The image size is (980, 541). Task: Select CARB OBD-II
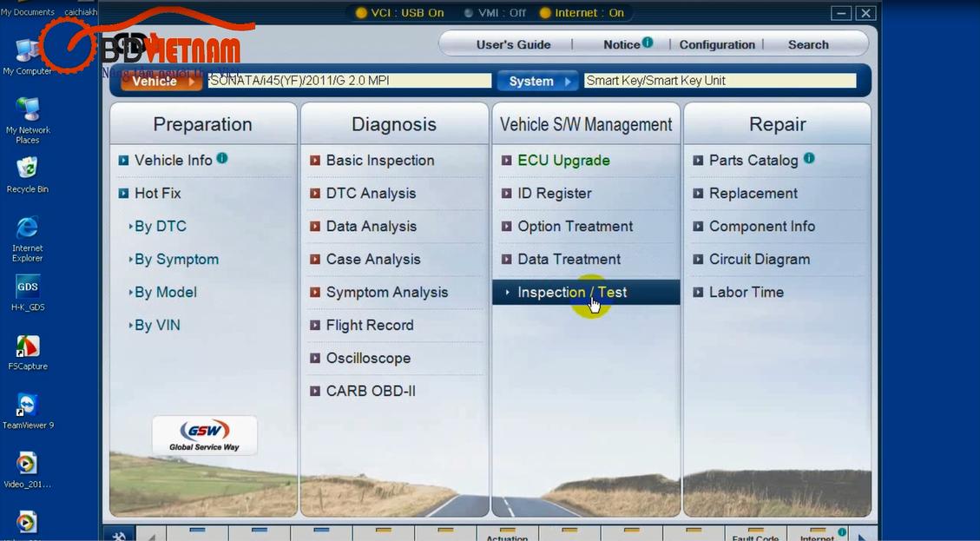point(371,391)
